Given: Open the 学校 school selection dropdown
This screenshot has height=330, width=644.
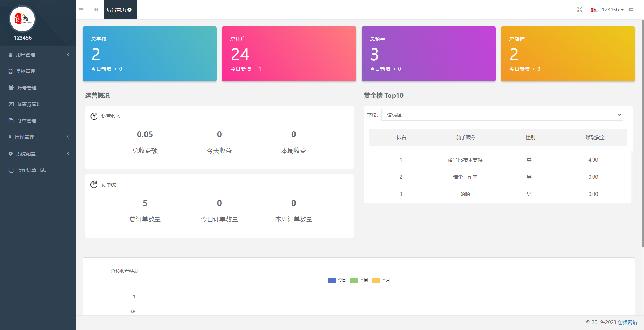Looking at the screenshot, I should 502,115.
